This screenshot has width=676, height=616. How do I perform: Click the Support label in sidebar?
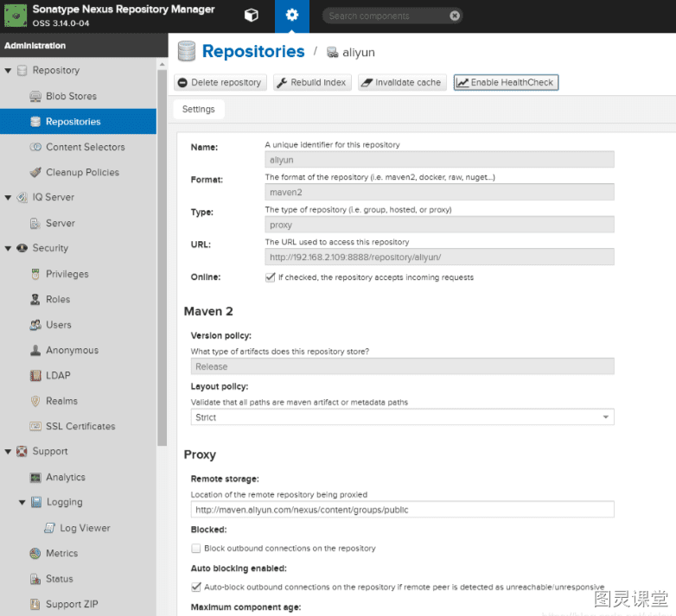click(x=50, y=452)
